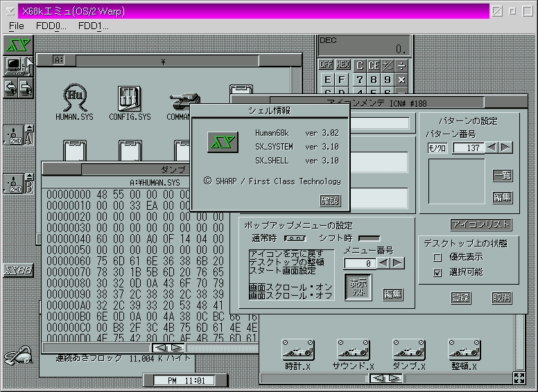Screen dimensions: 538x392
Task: Click the PM 11:01 clock display
Action: pos(186,380)
